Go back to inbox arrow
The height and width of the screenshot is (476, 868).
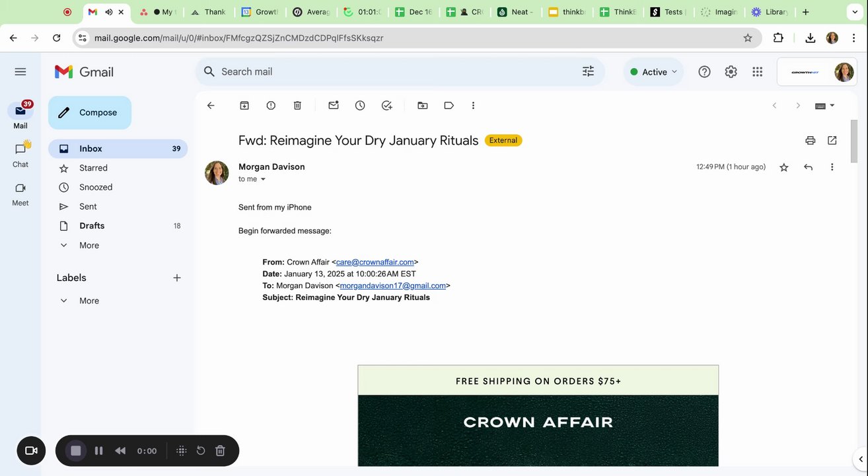tap(211, 105)
